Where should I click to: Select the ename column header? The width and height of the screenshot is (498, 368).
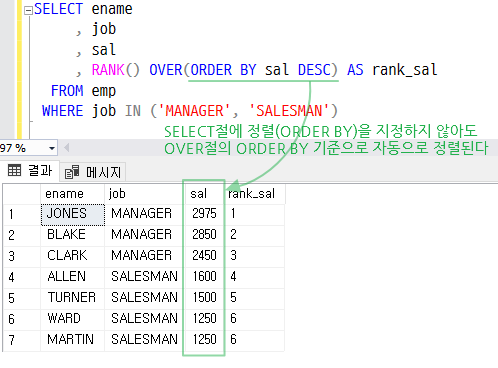coord(72,194)
